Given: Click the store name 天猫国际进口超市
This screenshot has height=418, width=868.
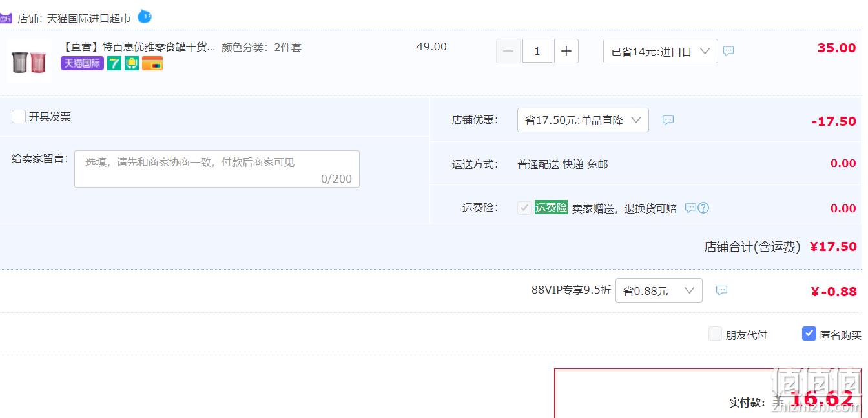Looking at the screenshot, I should pyautogui.click(x=88, y=19).
